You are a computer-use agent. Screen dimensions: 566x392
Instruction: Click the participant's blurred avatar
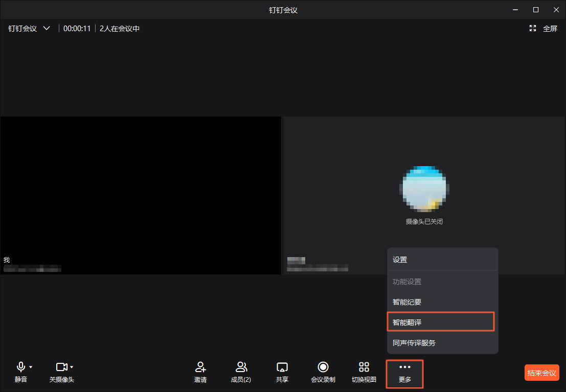pyautogui.click(x=424, y=189)
